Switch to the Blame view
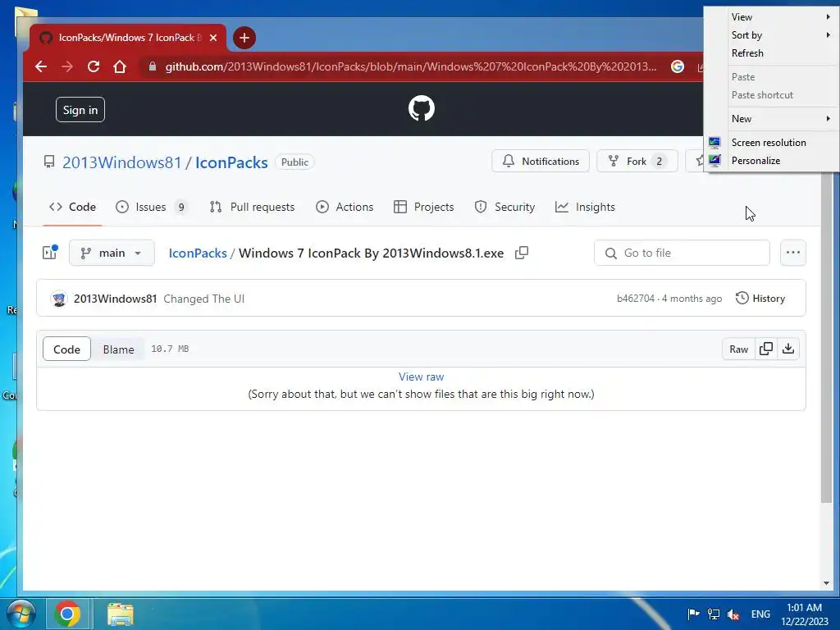 pos(118,349)
